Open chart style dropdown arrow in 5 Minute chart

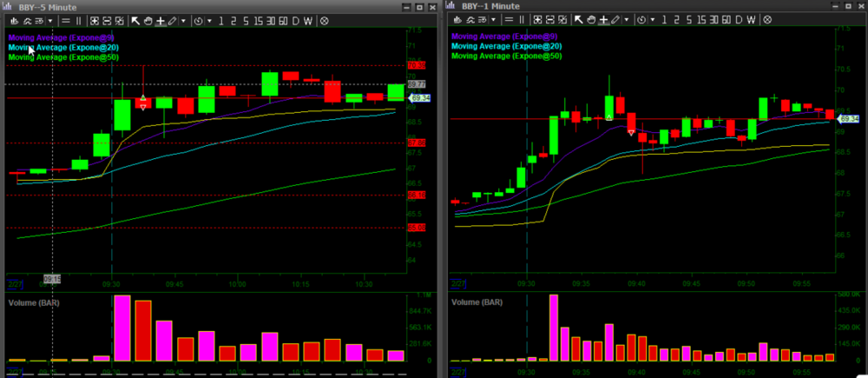[x=49, y=19]
